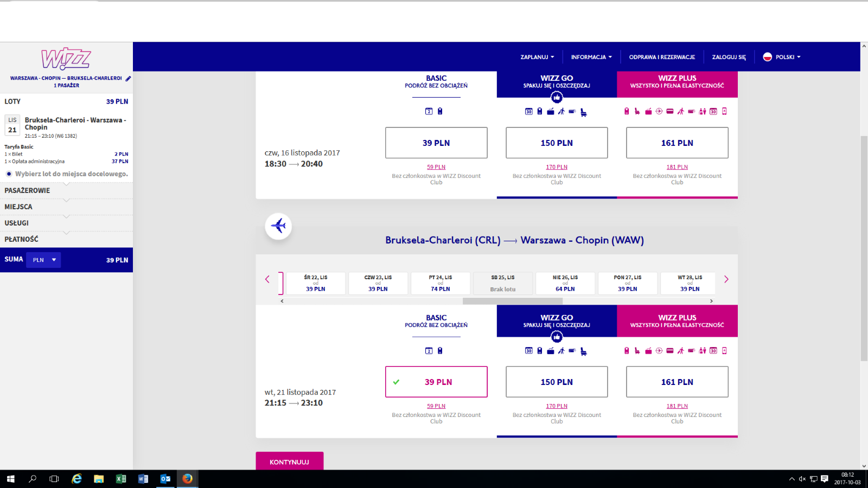Image resolution: width=868 pixels, height=488 pixels.
Task: Open Word from the taskbar
Action: click(143, 479)
